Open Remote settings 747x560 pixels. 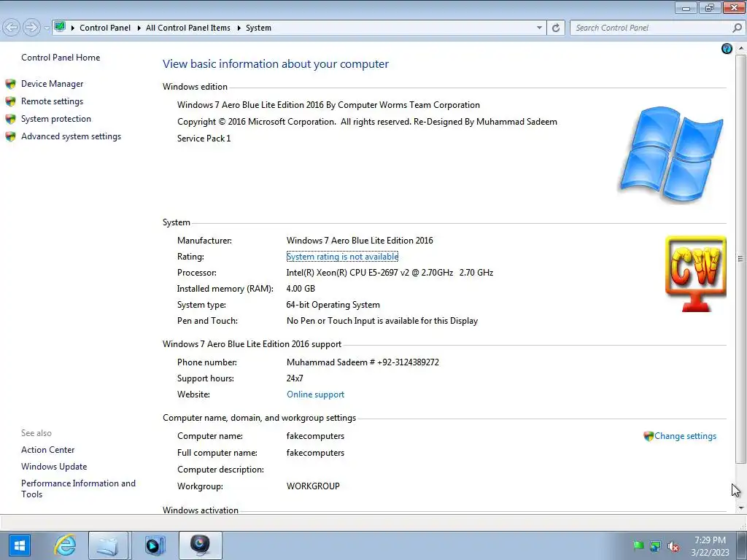click(x=52, y=101)
